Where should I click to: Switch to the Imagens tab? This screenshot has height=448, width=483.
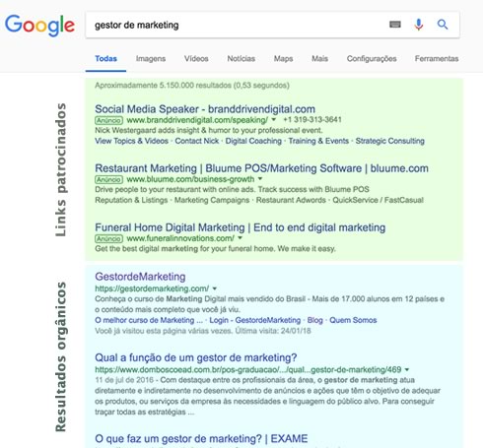click(151, 59)
